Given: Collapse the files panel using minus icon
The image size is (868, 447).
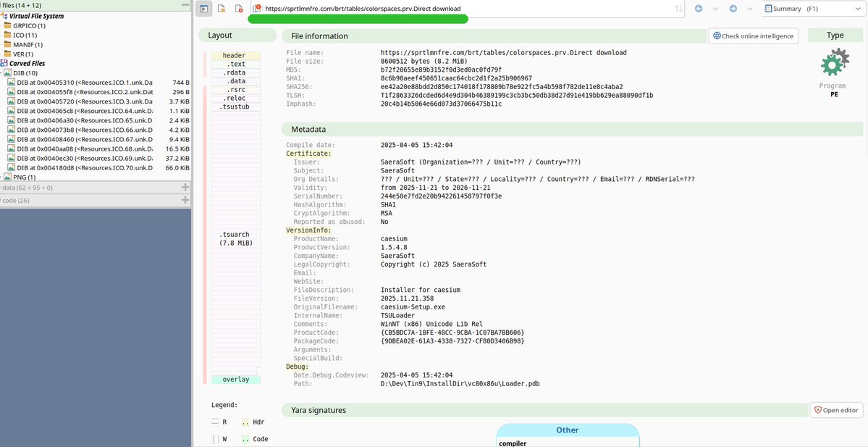Looking at the screenshot, I should (185, 5).
